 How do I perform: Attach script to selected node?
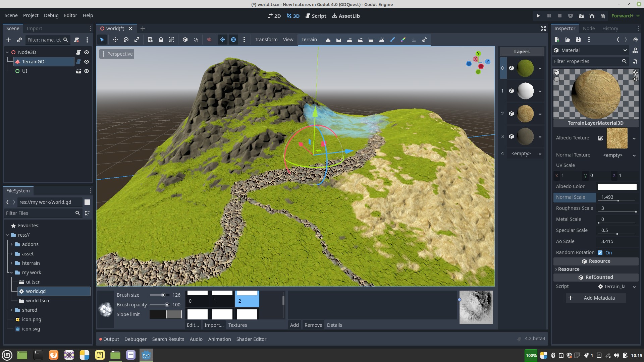tap(76, 40)
